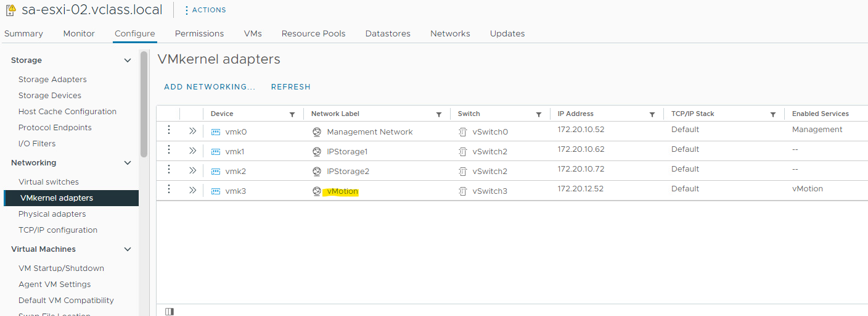Collapse the Storage section chevron
This screenshot has height=316, width=868.
(x=128, y=60)
